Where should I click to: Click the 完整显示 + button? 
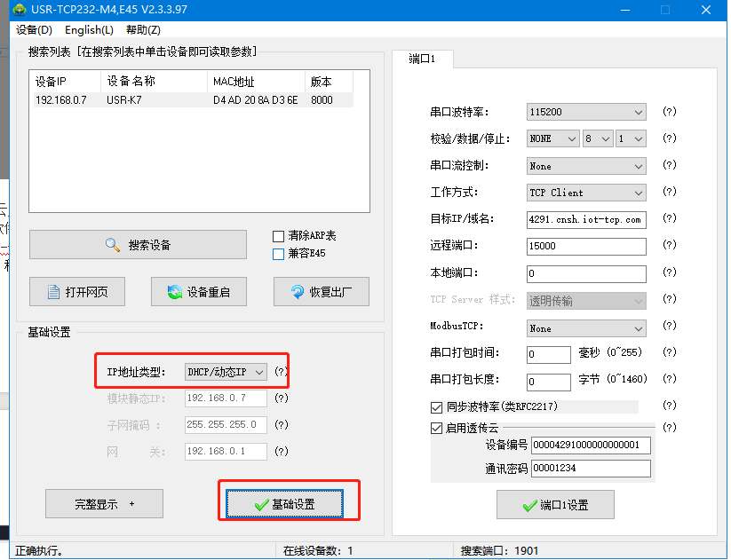pyautogui.click(x=104, y=504)
